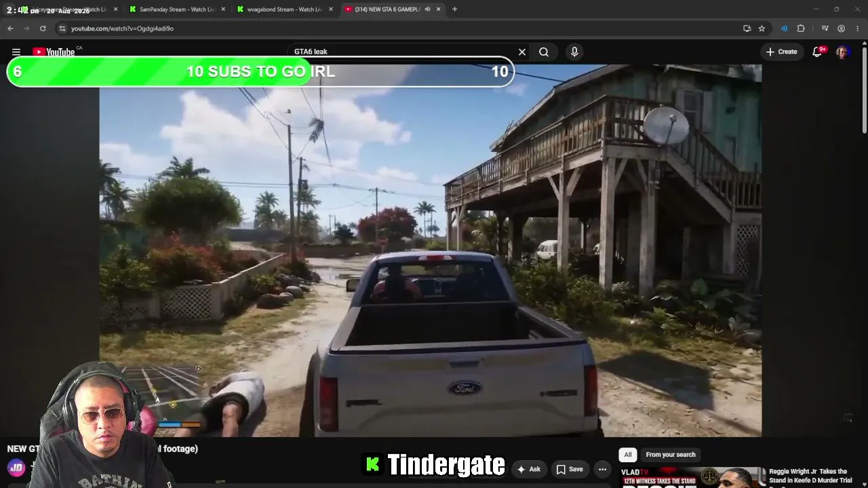Screen dimensions: 868x488
Task: Save the video to a playlist
Action: click(570, 469)
